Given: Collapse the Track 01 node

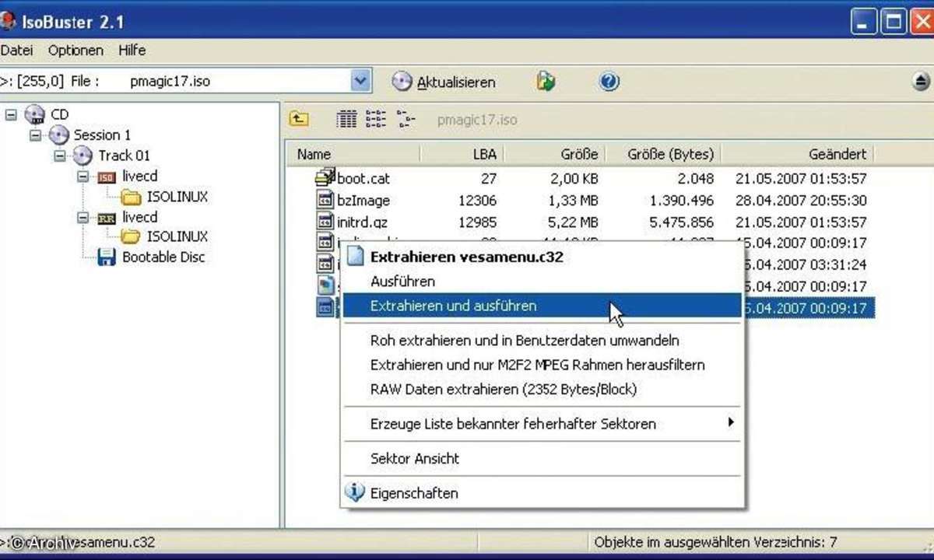Looking at the screenshot, I should coord(59,156).
